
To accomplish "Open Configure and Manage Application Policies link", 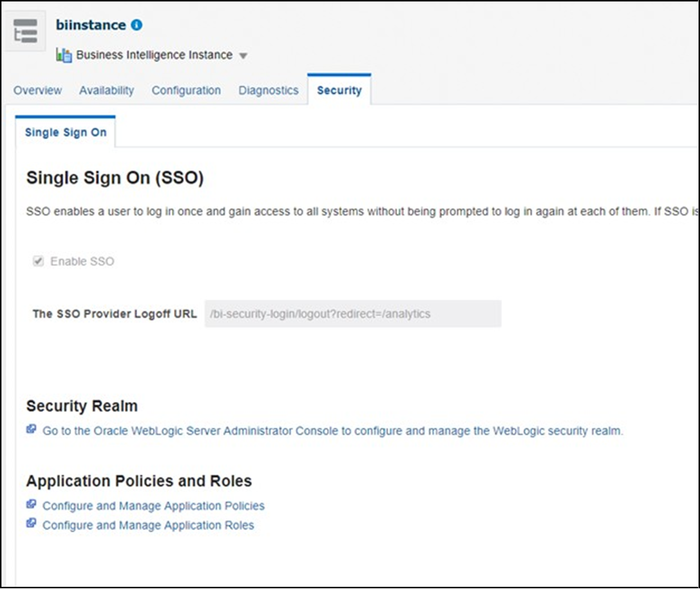I will click(154, 506).
